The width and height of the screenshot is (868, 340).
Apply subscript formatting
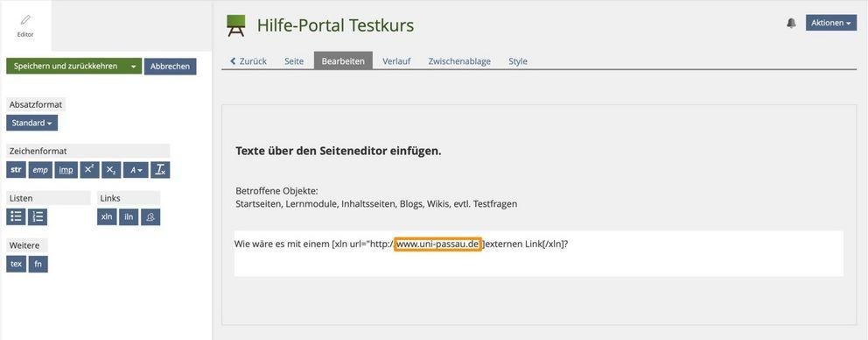111,170
